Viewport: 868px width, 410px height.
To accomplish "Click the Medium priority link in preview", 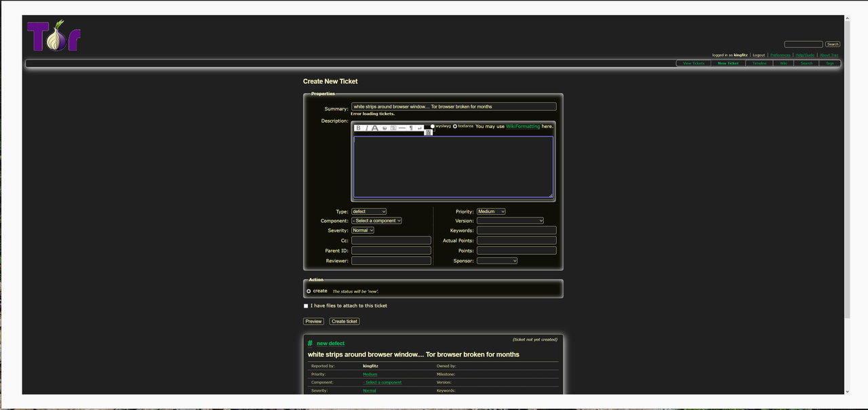I will [x=370, y=374].
